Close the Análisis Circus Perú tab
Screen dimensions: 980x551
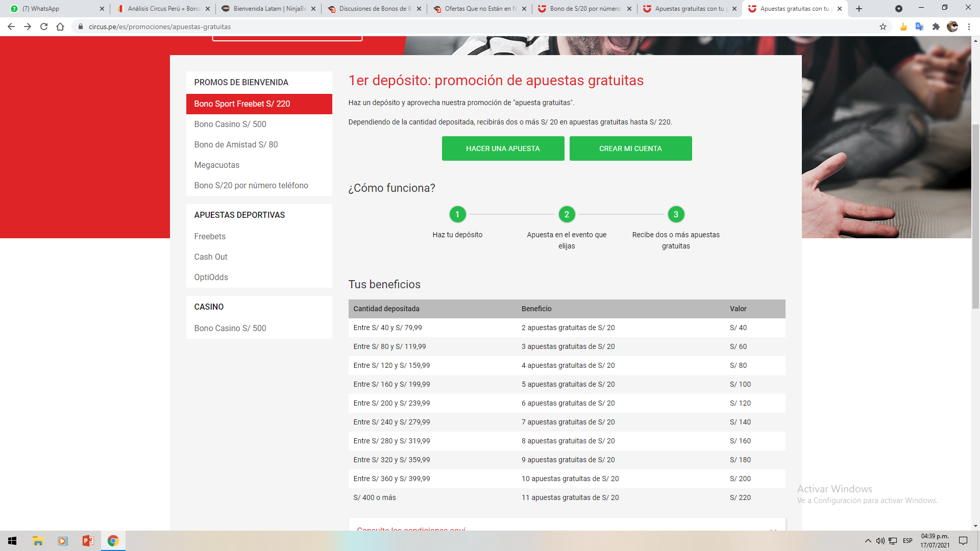coord(208,9)
